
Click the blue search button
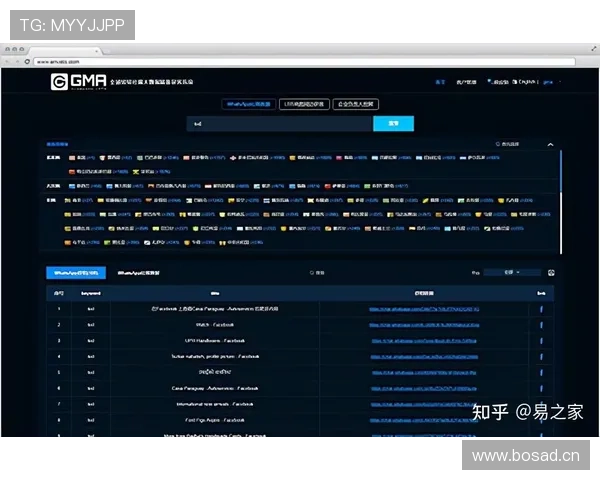coord(393,124)
